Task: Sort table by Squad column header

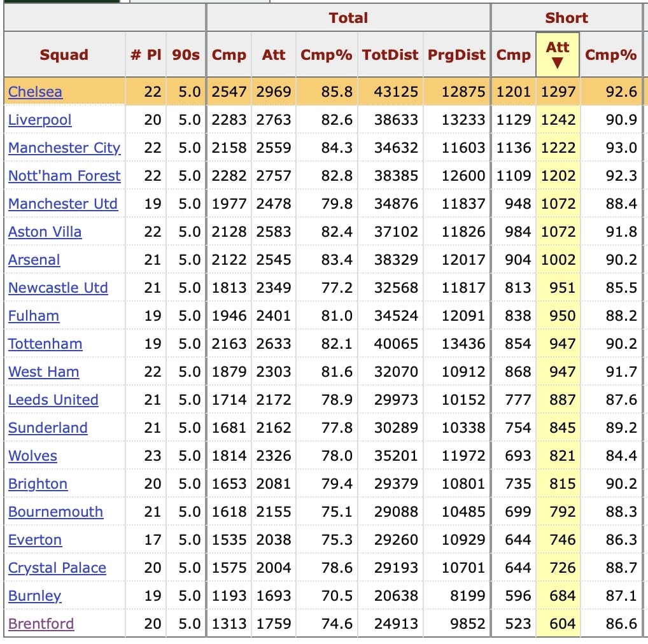Action: tap(64, 55)
